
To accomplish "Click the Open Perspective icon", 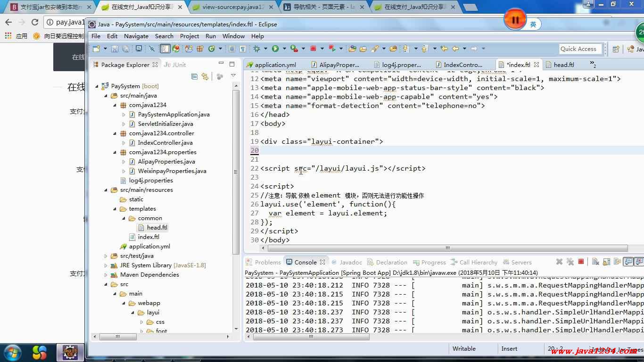I will 616,49.
